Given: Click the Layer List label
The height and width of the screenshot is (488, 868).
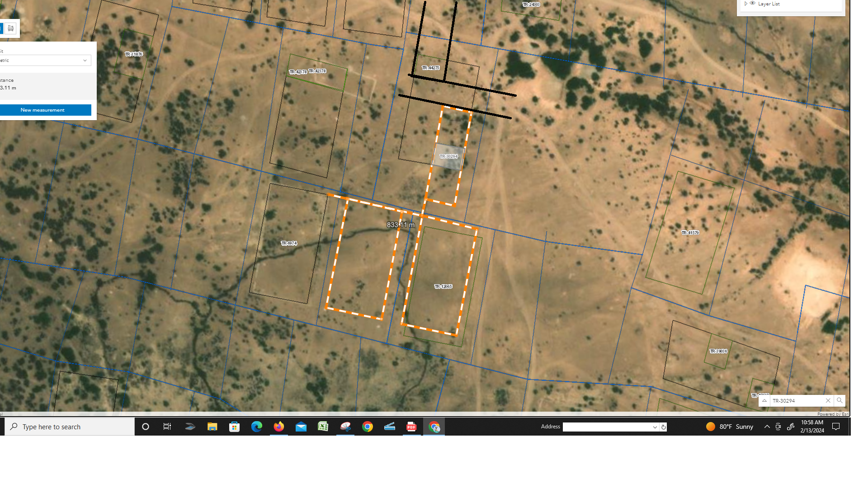Looking at the screenshot, I should point(769,4).
